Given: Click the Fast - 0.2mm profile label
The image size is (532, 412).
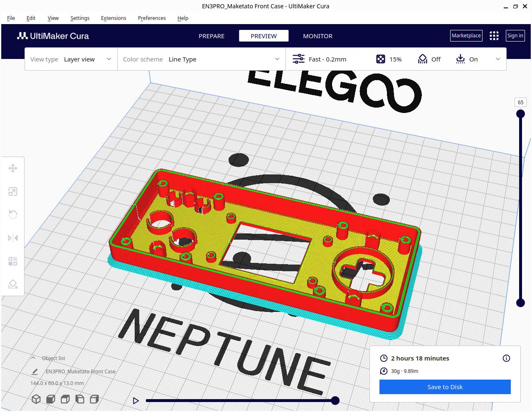Looking at the screenshot, I should tap(328, 59).
